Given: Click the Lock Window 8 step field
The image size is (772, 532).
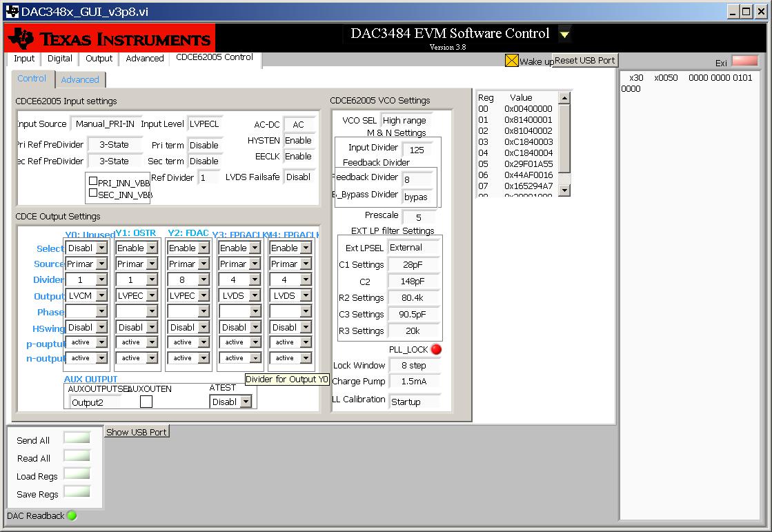Looking at the screenshot, I should 413,366.
